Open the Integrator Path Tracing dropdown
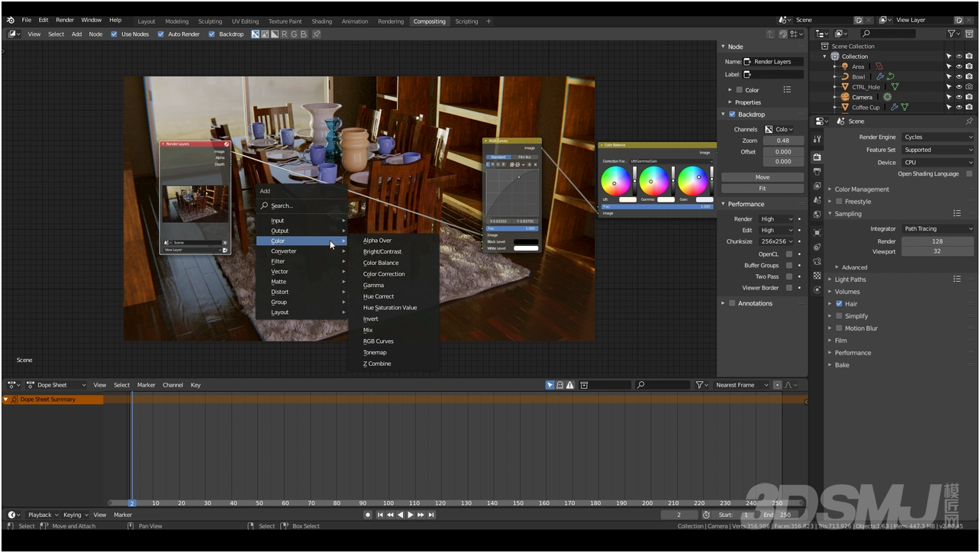The image size is (980, 553). [x=938, y=228]
